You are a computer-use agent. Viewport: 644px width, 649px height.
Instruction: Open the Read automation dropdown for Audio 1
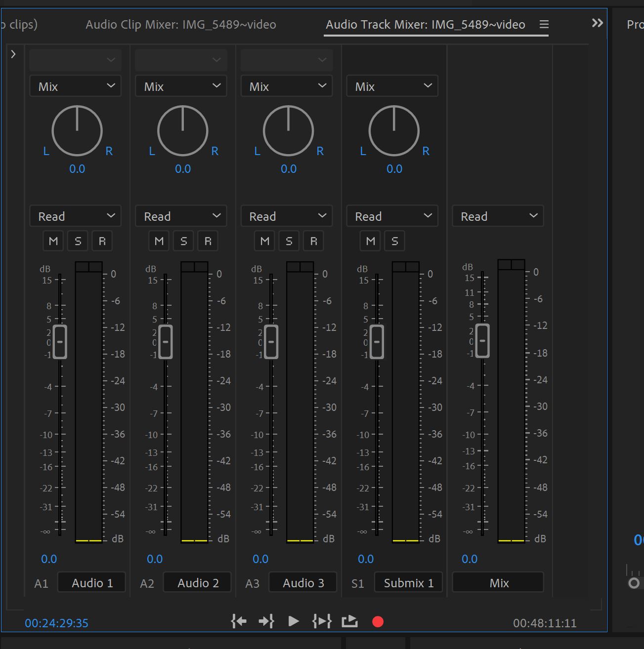75,216
